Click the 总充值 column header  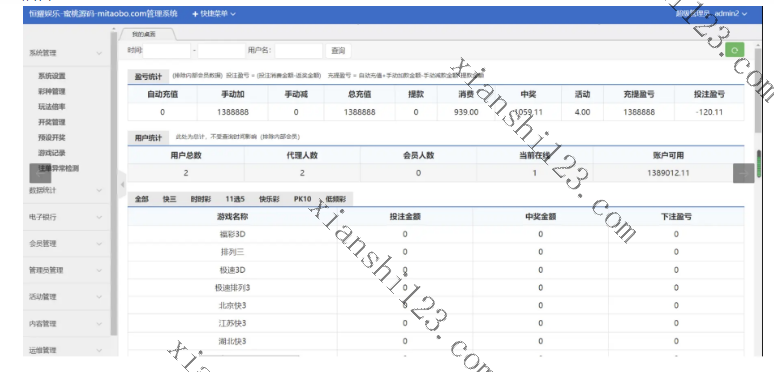359,94
